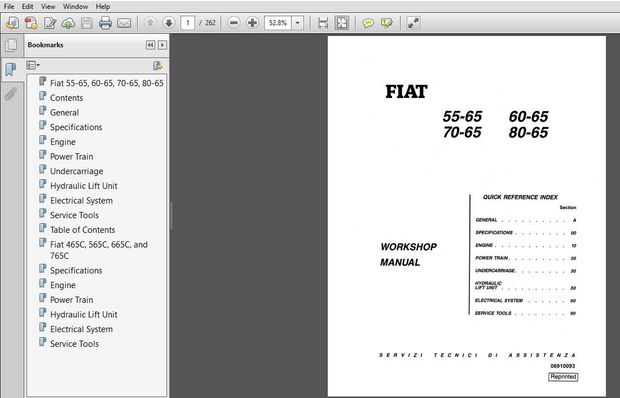This screenshot has width=620, height=398.
Task: Open the View menu
Action: [48, 6]
